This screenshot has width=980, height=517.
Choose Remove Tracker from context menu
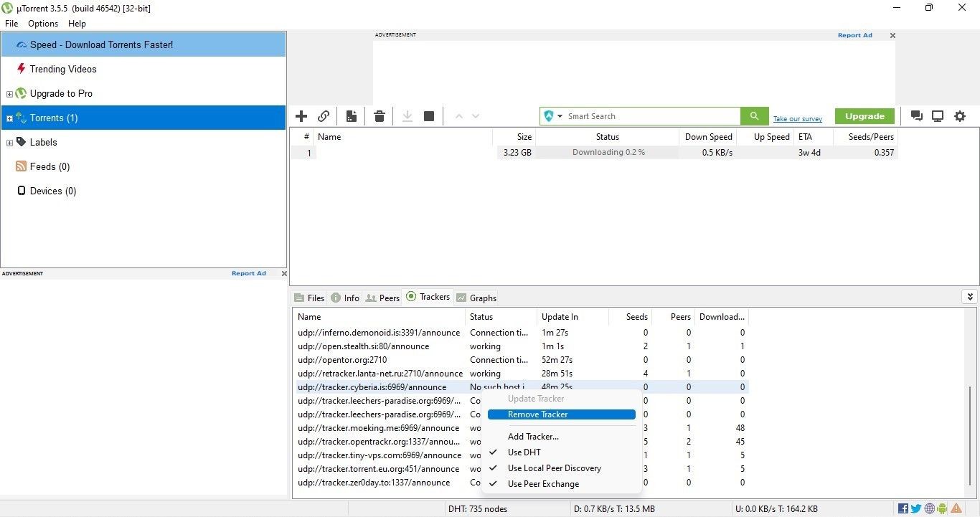561,414
